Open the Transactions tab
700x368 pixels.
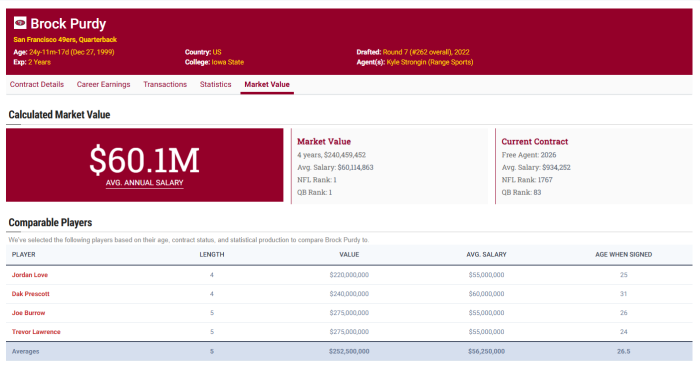tap(165, 84)
